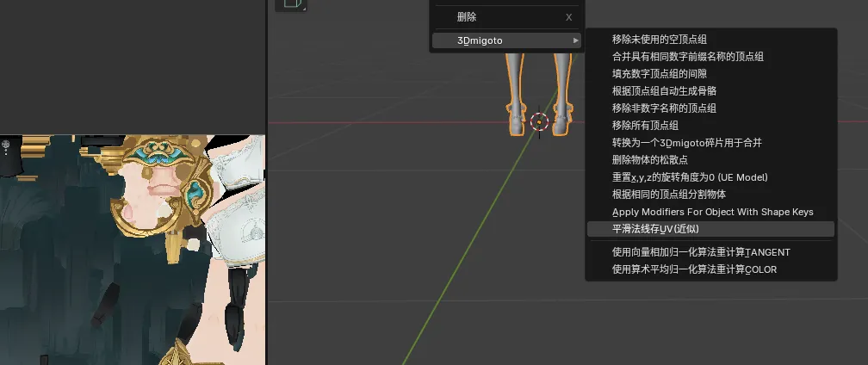Choose 转换为一个3Dmigoto碎片用于合并
This screenshot has width=868, height=365.
pos(710,143)
